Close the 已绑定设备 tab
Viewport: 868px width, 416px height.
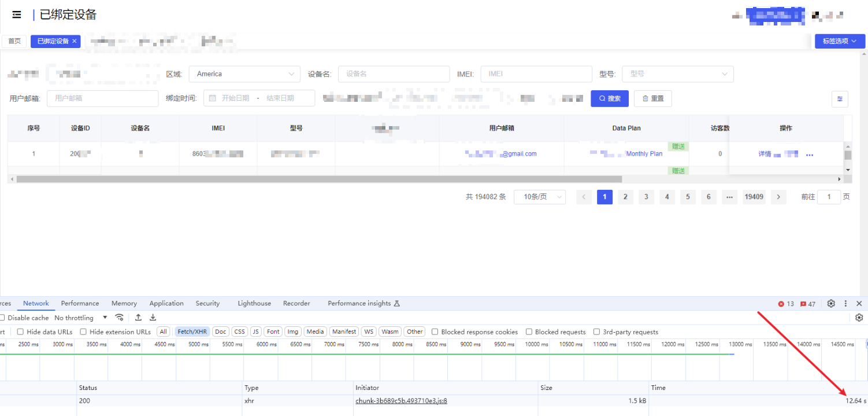pyautogui.click(x=75, y=41)
